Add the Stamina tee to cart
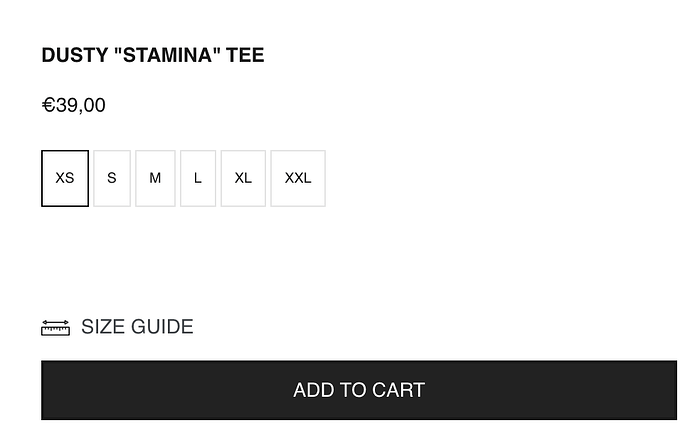 click(359, 390)
